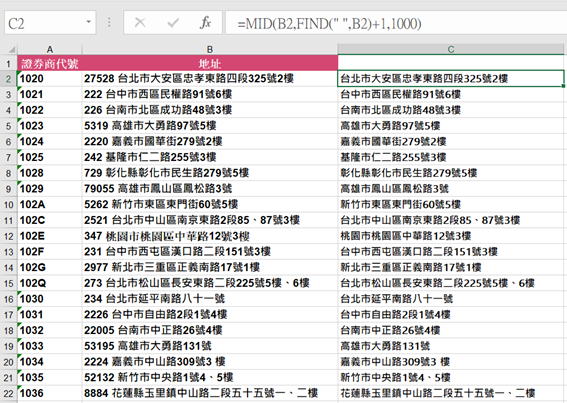Select column C cell 嘉義市中山路309號3 樓

click(451, 362)
